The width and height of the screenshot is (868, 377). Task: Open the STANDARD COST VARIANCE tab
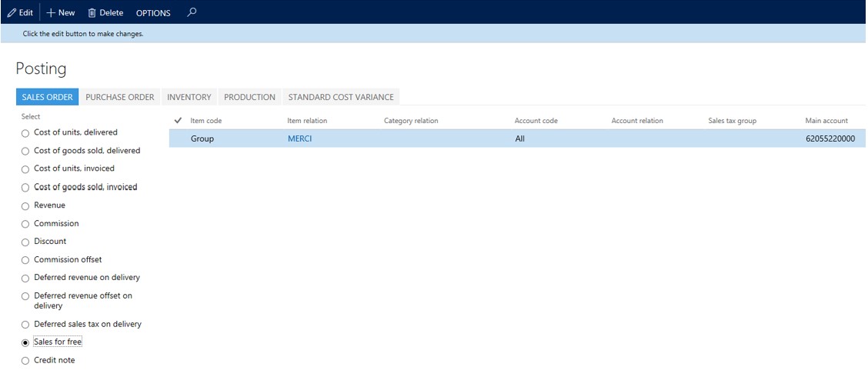pos(341,97)
